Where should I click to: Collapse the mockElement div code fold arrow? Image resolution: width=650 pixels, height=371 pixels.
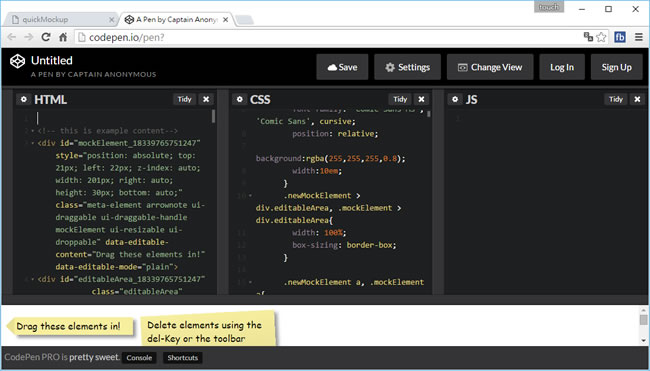[x=33, y=143]
